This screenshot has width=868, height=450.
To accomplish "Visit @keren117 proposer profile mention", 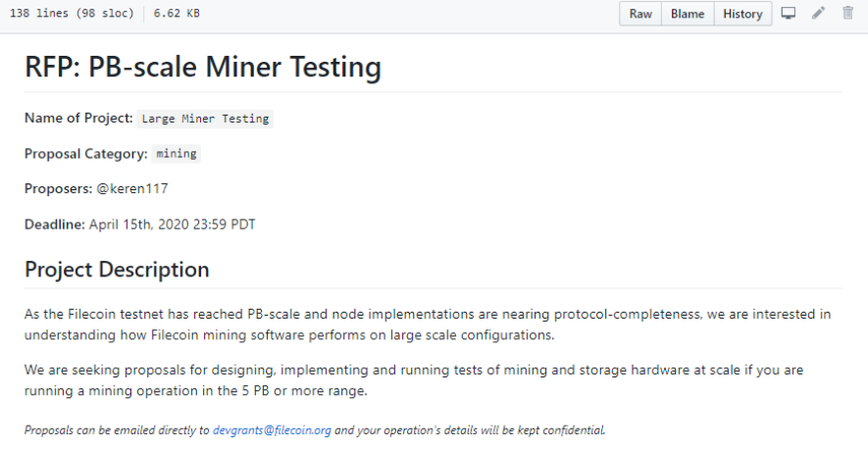I will point(132,189).
